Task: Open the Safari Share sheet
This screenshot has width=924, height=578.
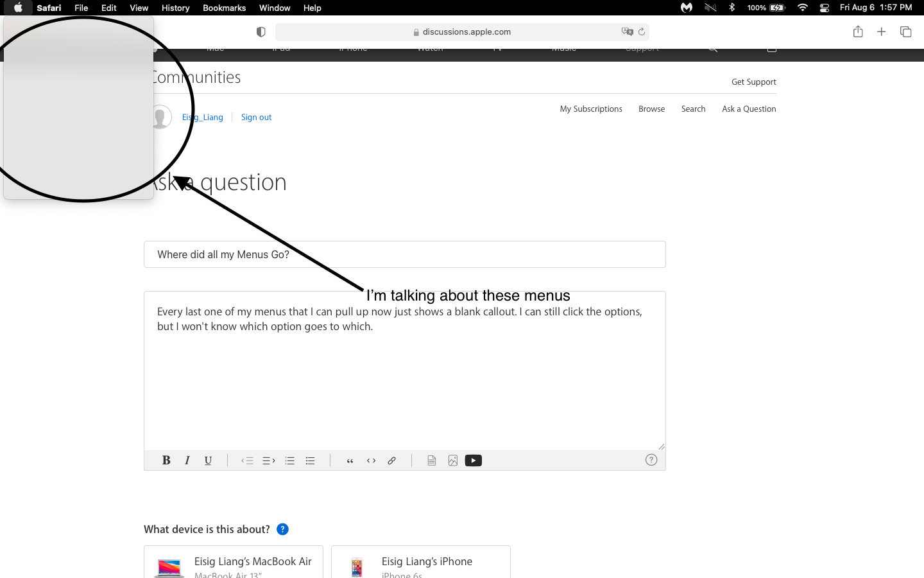Action: 858,31
